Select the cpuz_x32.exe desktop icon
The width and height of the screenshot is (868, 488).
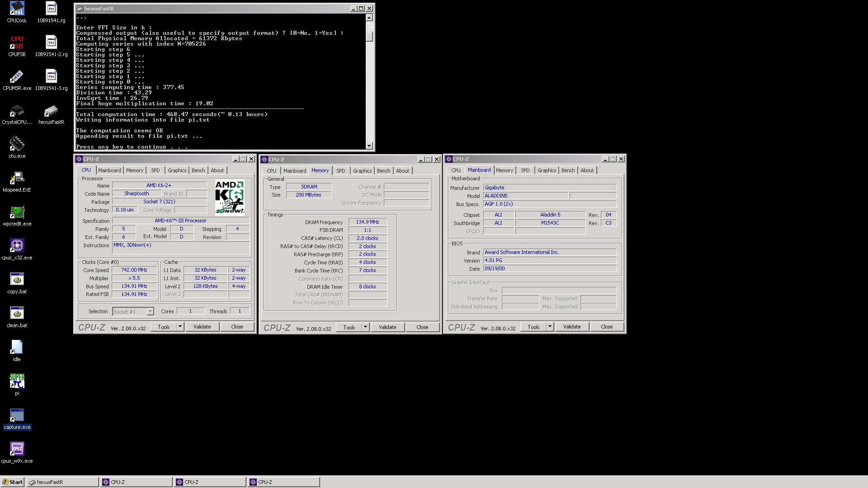pyautogui.click(x=17, y=246)
